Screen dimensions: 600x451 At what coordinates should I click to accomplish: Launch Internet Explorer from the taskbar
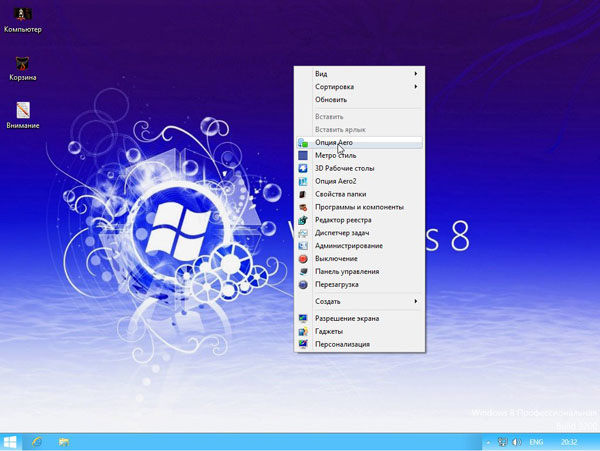[37, 441]
